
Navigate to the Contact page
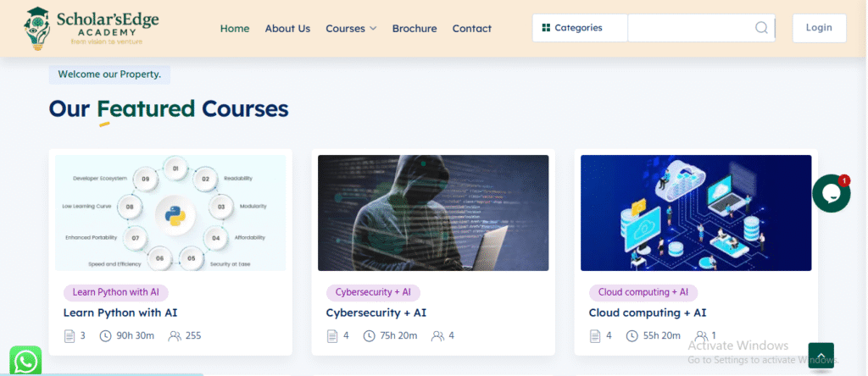coord(471,28)
